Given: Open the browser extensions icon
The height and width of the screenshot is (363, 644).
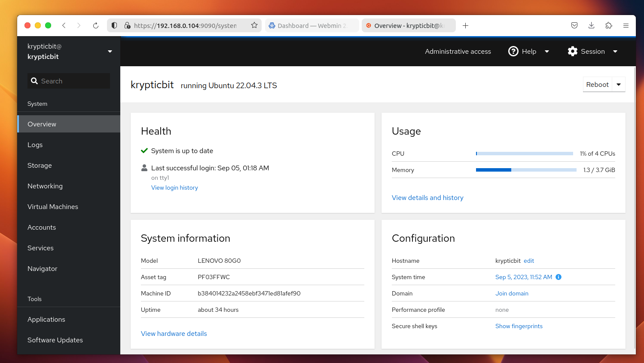Looking at the screenshot, I should coord(609,25).
